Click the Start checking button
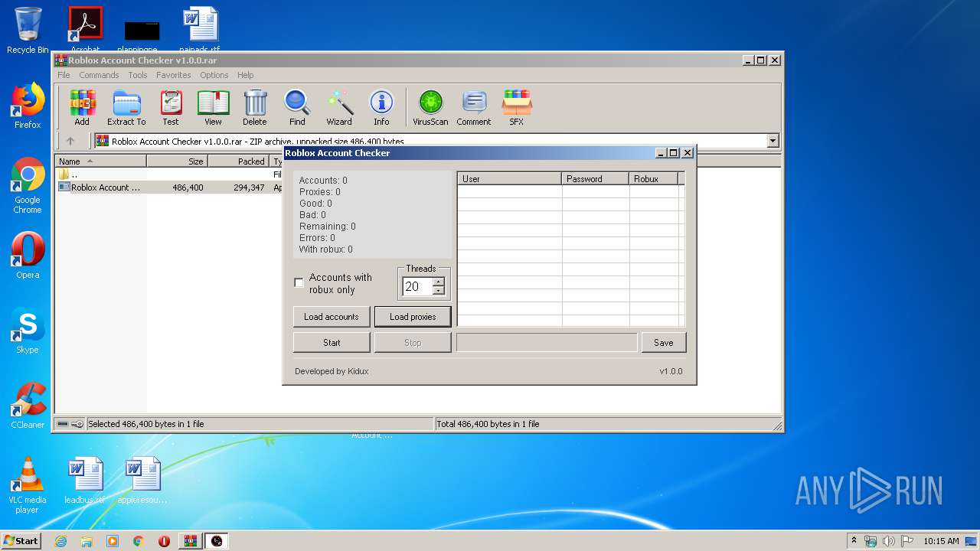The height and width of the screenshot is (551, 980). [x=332, y=343]
